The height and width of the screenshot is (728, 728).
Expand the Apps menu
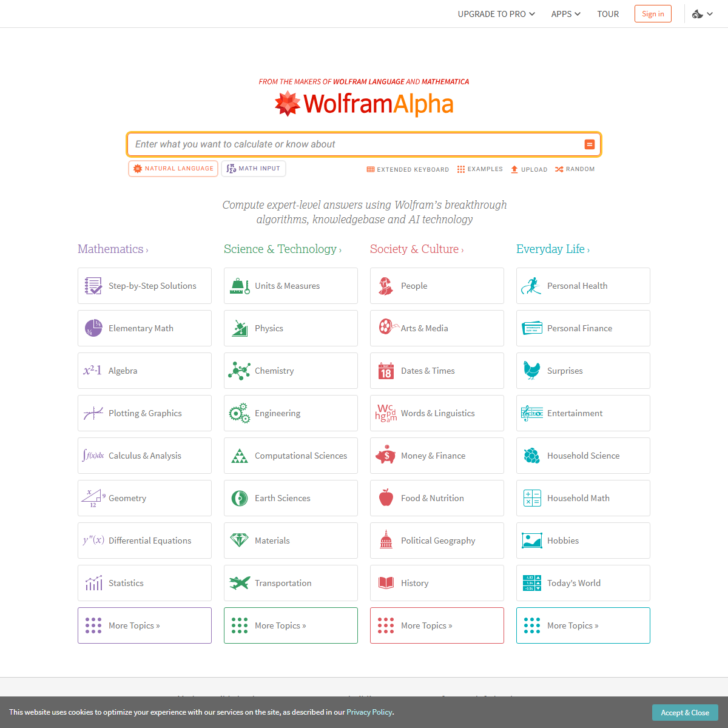coord(565,14)
